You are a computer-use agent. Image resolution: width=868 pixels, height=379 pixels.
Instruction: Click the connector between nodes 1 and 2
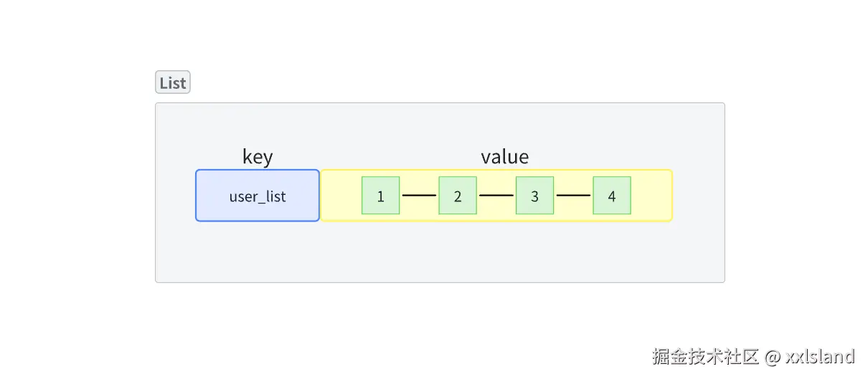point(420,195)
